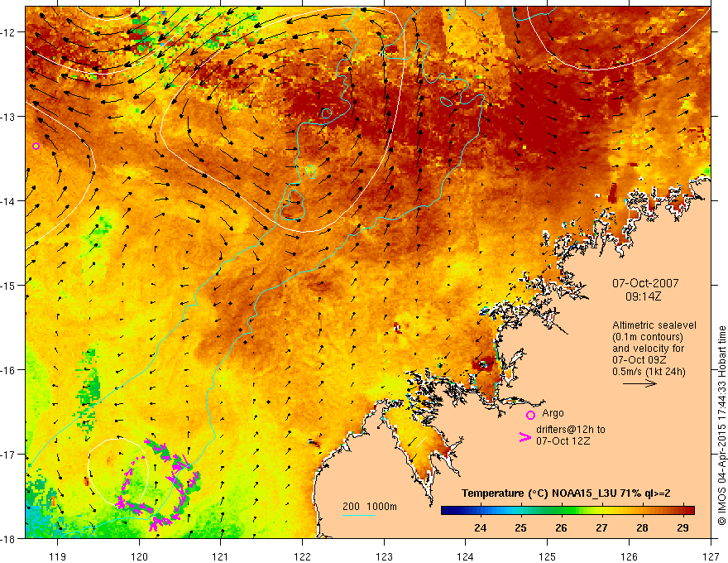Click the color bar label 27
728x563 pixels.
(601, 527)
